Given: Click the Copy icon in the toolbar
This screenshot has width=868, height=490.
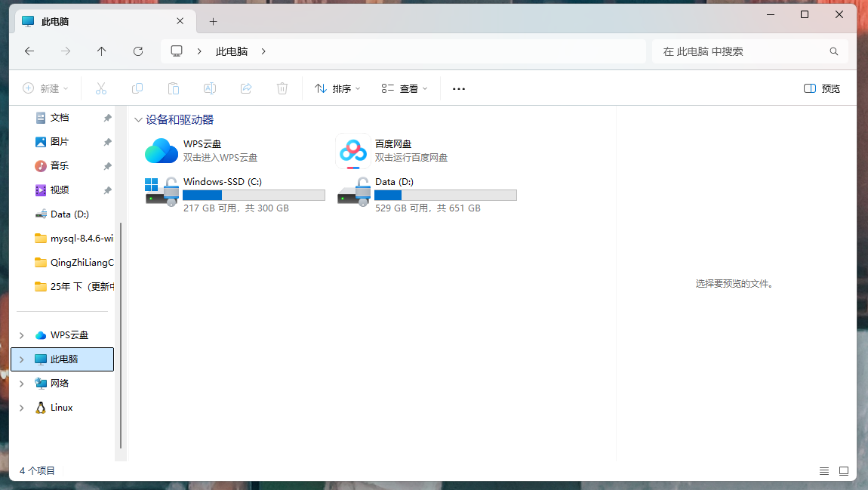Looking at the screenshot, I should pyautogui.click(x=137, y=88).
